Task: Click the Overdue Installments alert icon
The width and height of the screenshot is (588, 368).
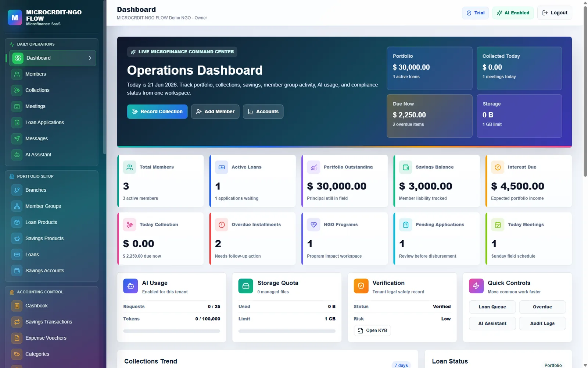Action: (222, 225)
